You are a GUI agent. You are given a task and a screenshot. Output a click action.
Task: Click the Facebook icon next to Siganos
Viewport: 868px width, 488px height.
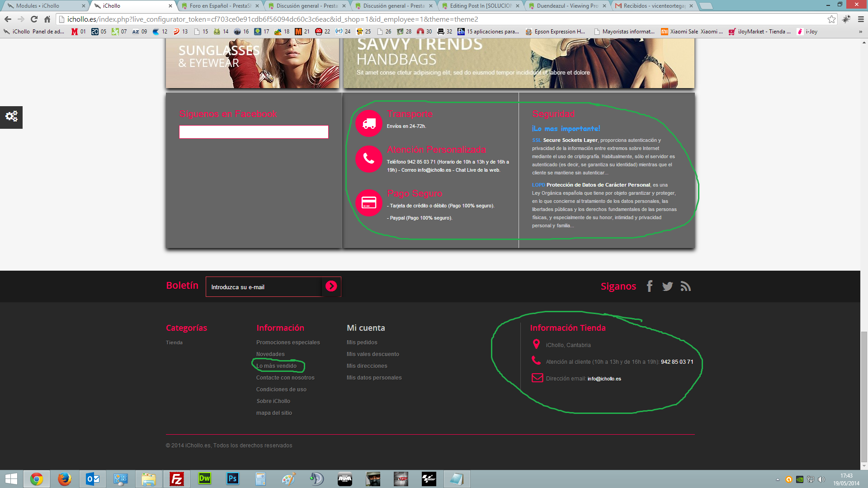click(650, 286)
